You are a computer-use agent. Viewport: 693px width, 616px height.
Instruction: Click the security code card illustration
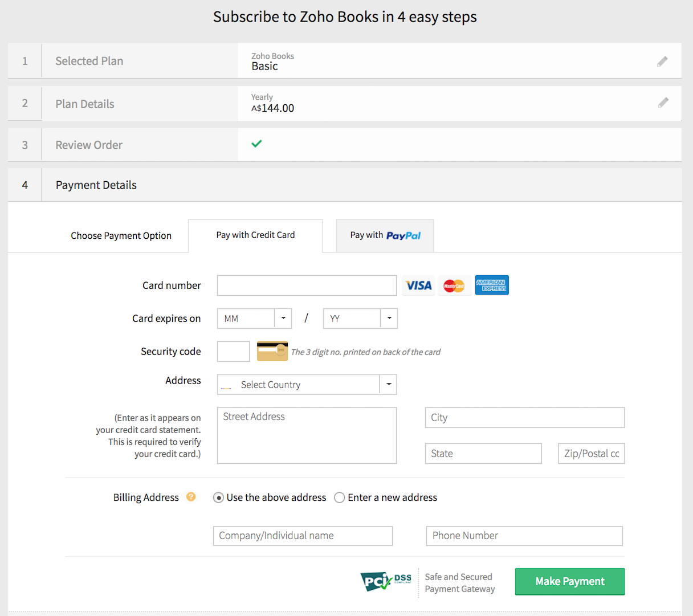coord(272,351)
